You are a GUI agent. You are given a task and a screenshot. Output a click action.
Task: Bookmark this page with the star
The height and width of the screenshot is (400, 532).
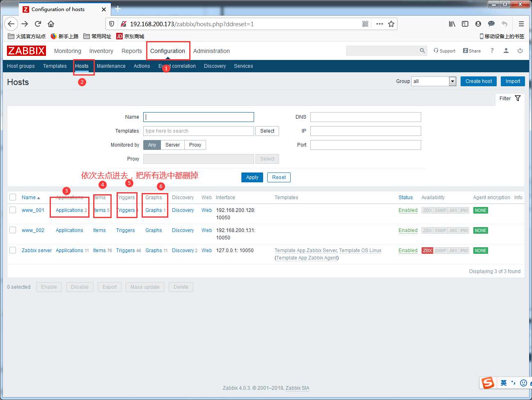point(391,24)
